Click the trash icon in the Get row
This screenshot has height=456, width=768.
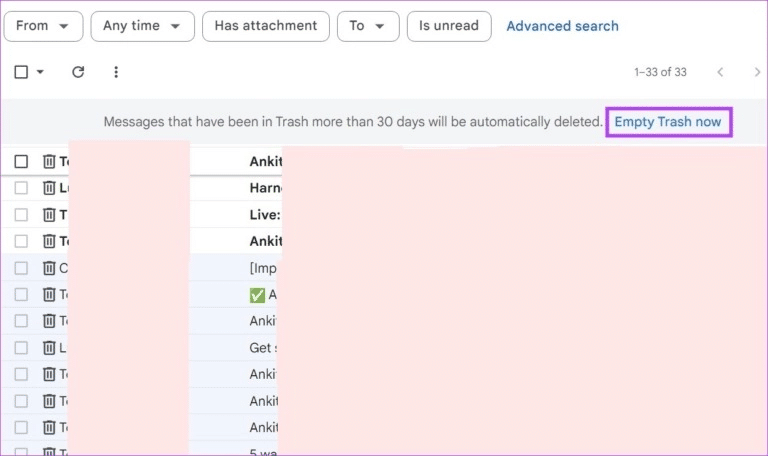[49, 348]
